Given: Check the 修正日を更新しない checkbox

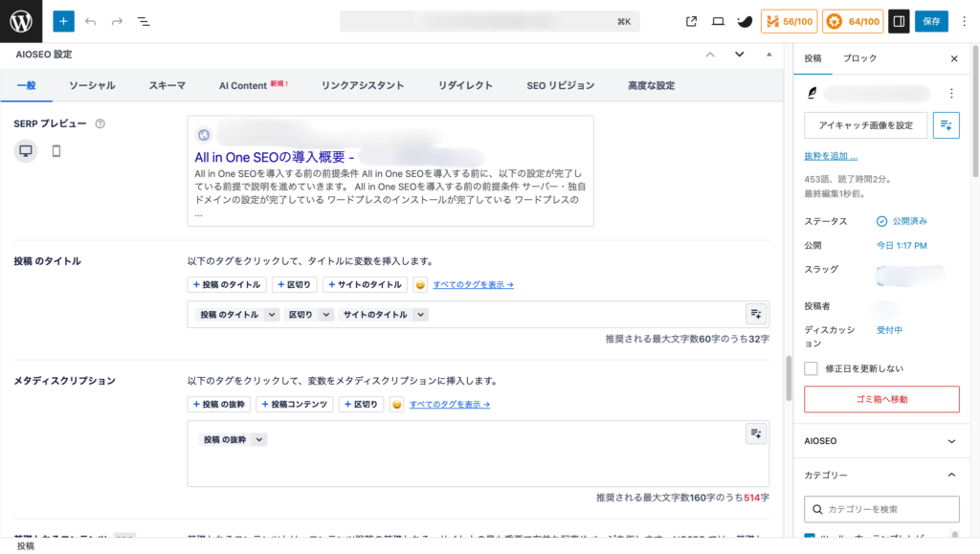Looking at the screenshot, I should [x=812, y=368].
